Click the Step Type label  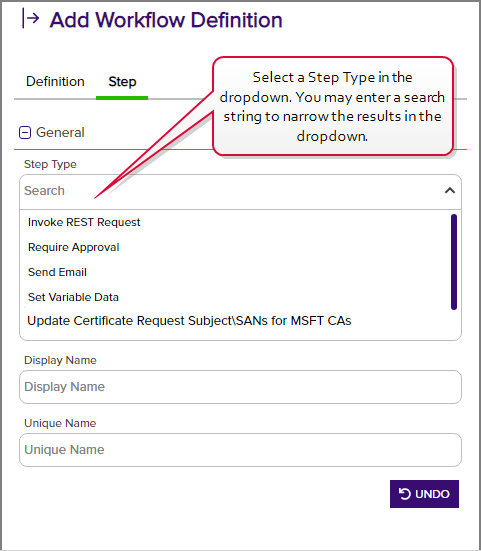(50, 164)
